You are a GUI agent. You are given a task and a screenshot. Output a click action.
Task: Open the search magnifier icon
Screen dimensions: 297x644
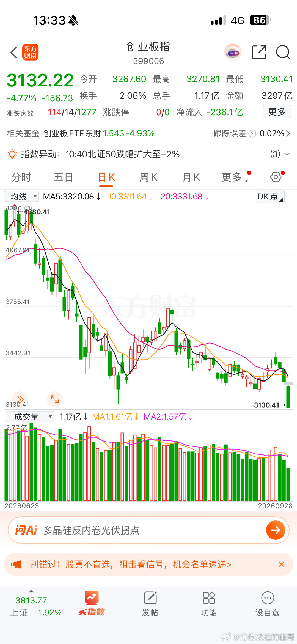click(x=283, y=52)
